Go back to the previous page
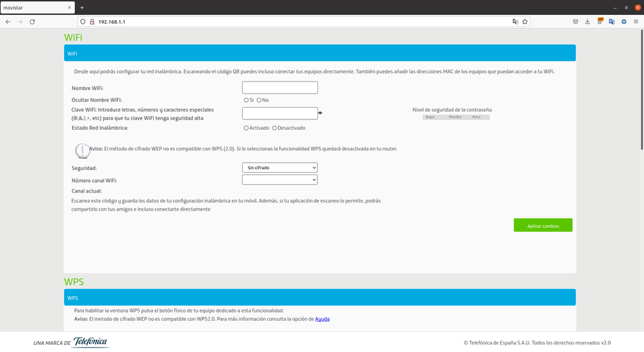The height and width of the screenshot is (352, 644). 8,22
